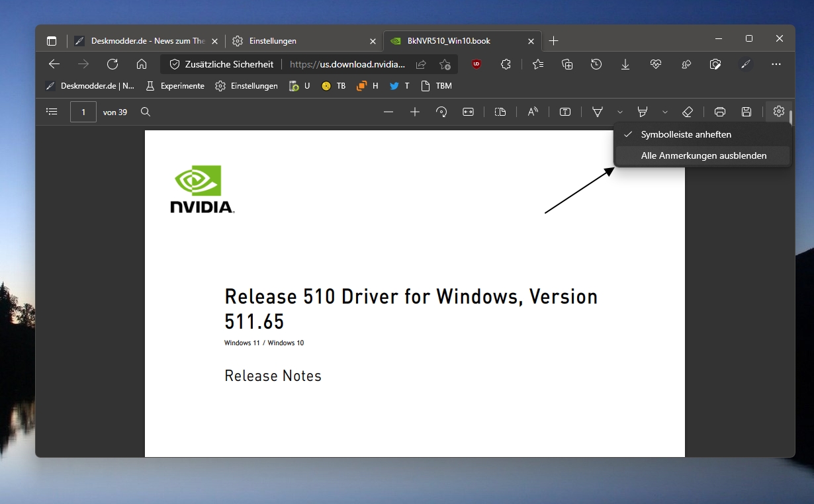Open browsing History

coord(596,64)
